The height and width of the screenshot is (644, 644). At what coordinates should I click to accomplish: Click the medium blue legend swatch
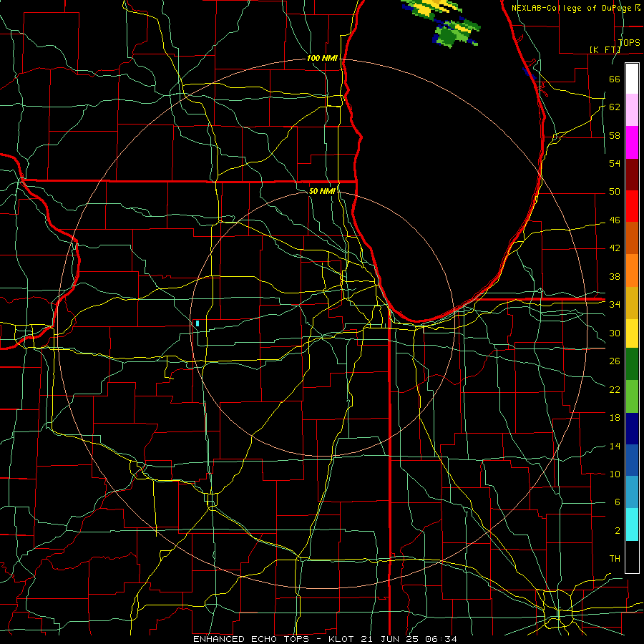point(632,460)
